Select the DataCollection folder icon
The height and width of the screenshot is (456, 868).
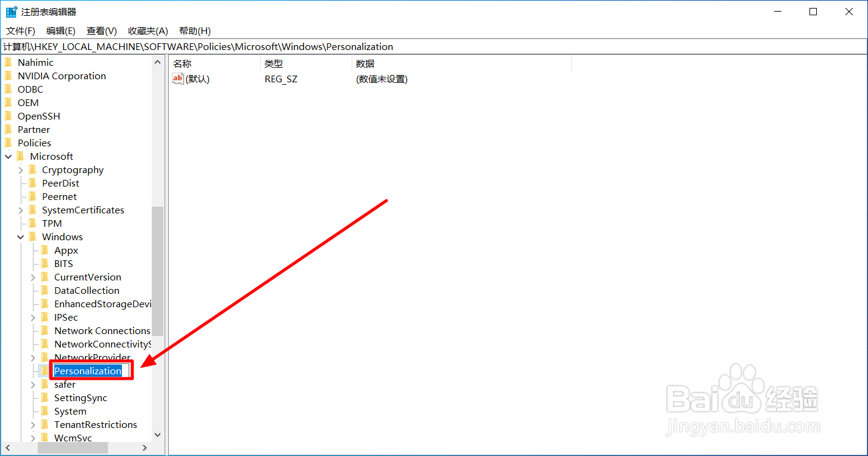[46, 290]
